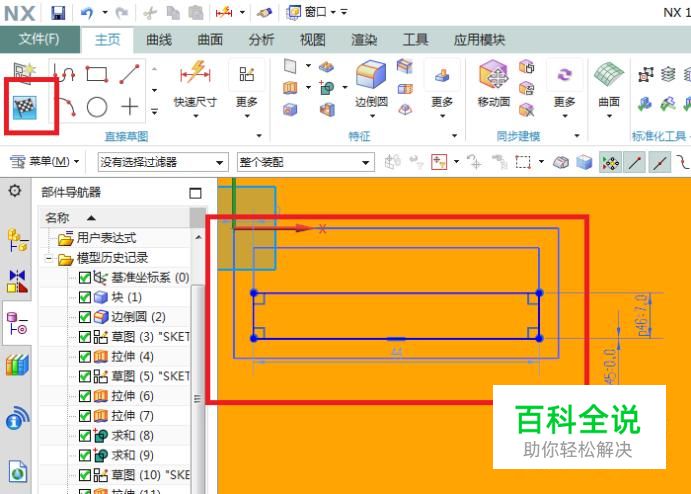Select the Profile sketch tool
The height and width of the screenshot is (494, 691).
tap(64, 73)
